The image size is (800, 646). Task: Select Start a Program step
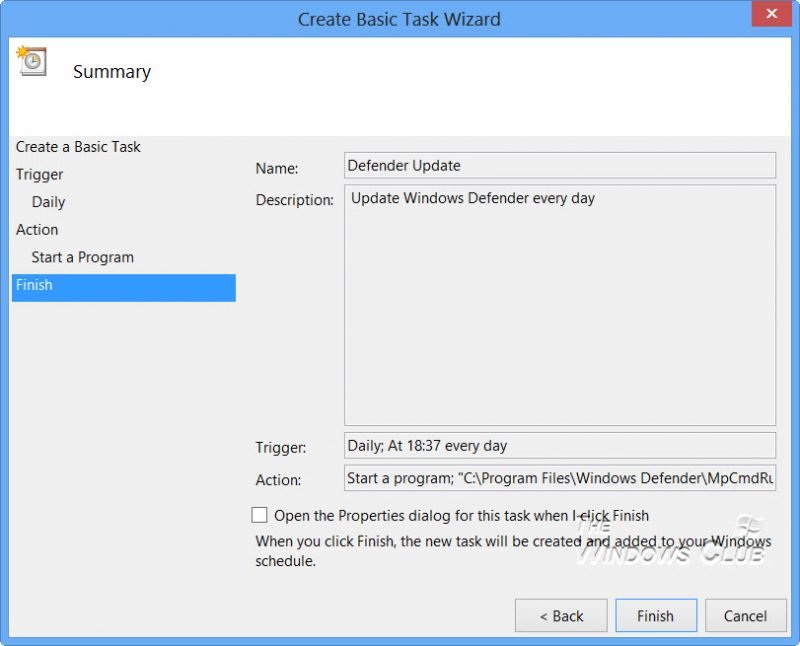pyautogui.click(x=83, y=257)
